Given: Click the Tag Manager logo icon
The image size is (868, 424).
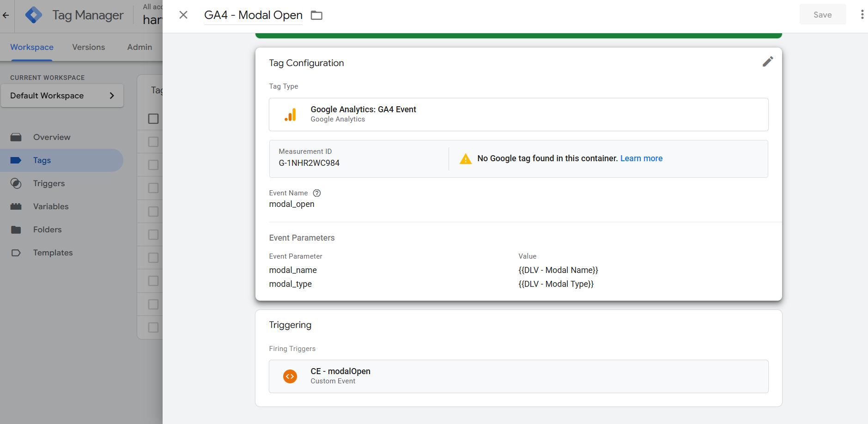Looking at the screenshot, I should (34, 15).
